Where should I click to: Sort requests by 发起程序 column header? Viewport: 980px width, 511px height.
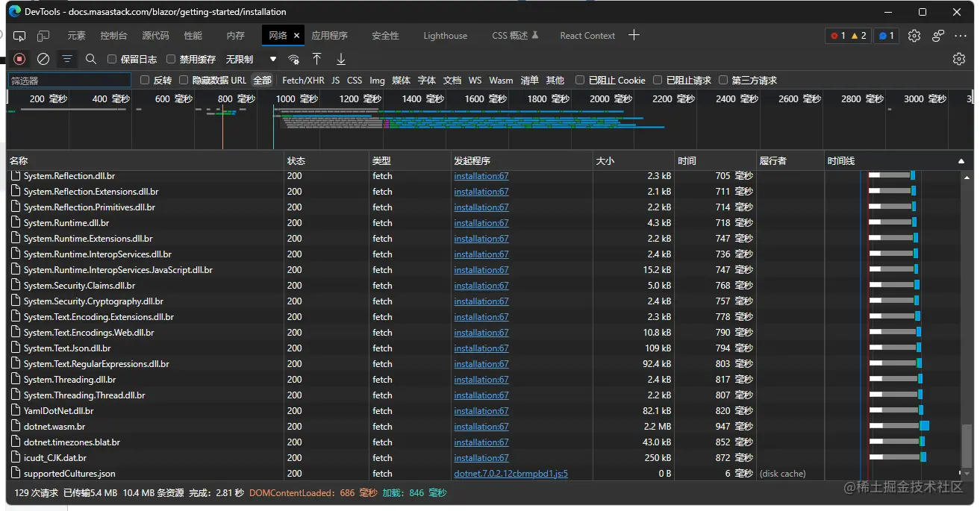(x=521, y=161)
